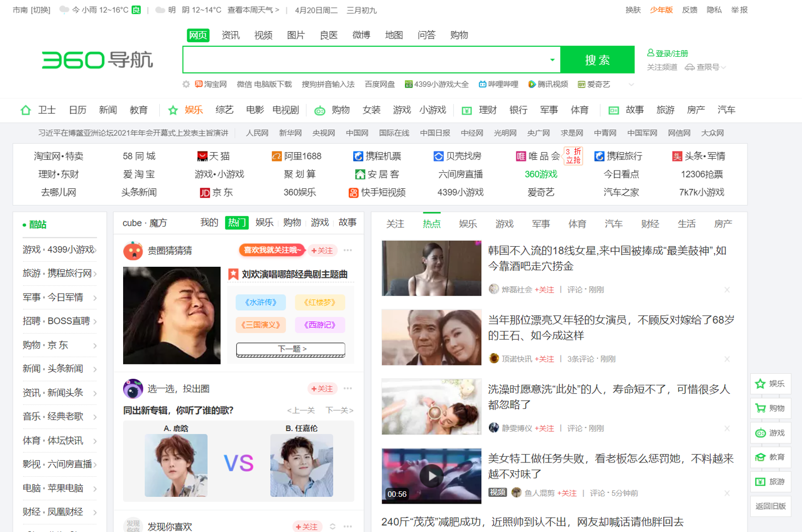Open 查看本周天气 link
Image resolution: width=802 pixels, height=532 pixels.
[x=253, y=10]
